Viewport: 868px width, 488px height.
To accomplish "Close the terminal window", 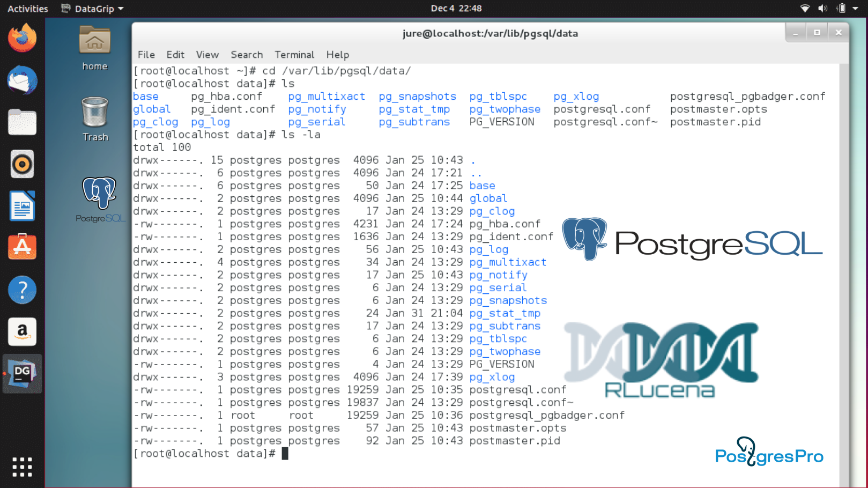I will 839,33.
